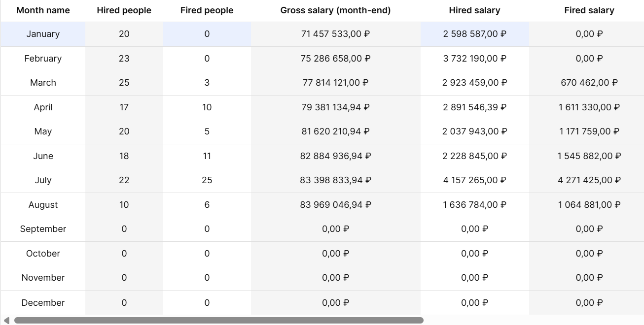This screenshot has width=644, height=325.
Task: Click April gross salary 79 381 134,94 ₽
Action: (x=335, y=107)
